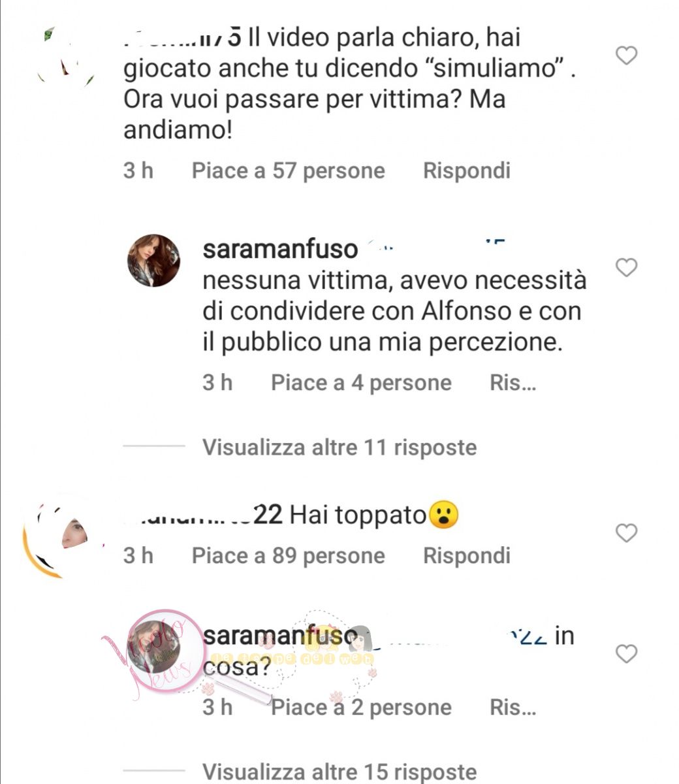Like saramanfuso's 'in cosa?' reply

tap(626, 653)
